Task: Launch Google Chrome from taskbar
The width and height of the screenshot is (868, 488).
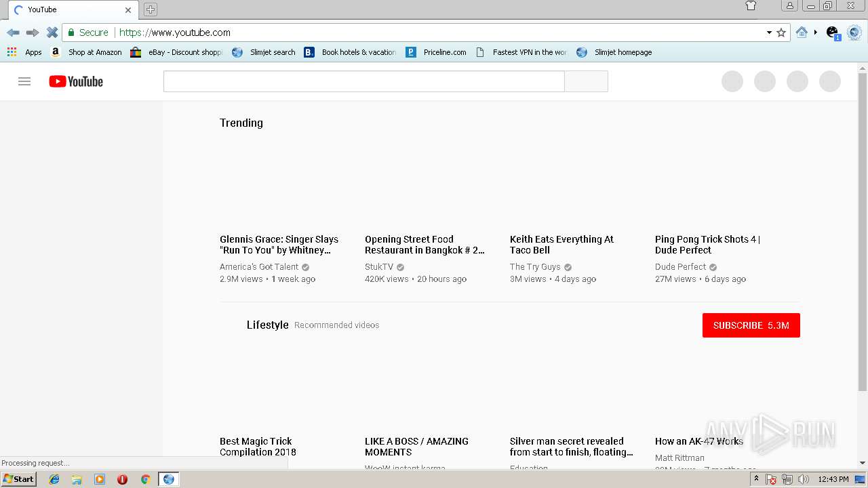Action: click(145, 479)
